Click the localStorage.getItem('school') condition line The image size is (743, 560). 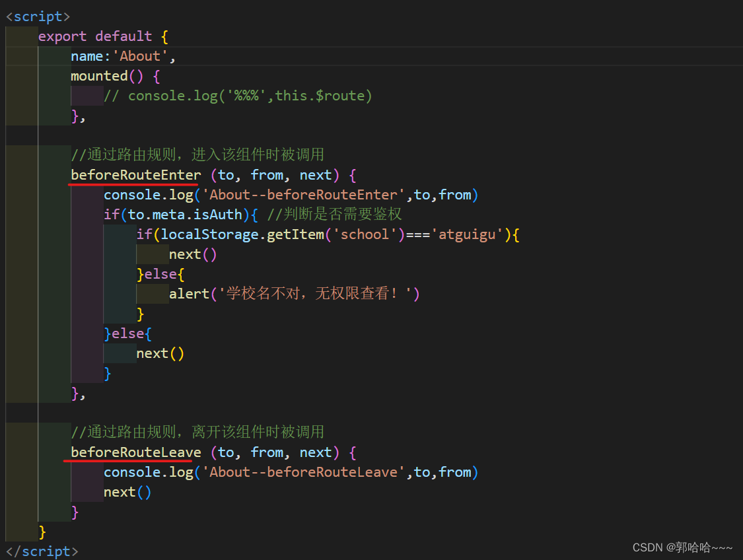click(328, 235)
